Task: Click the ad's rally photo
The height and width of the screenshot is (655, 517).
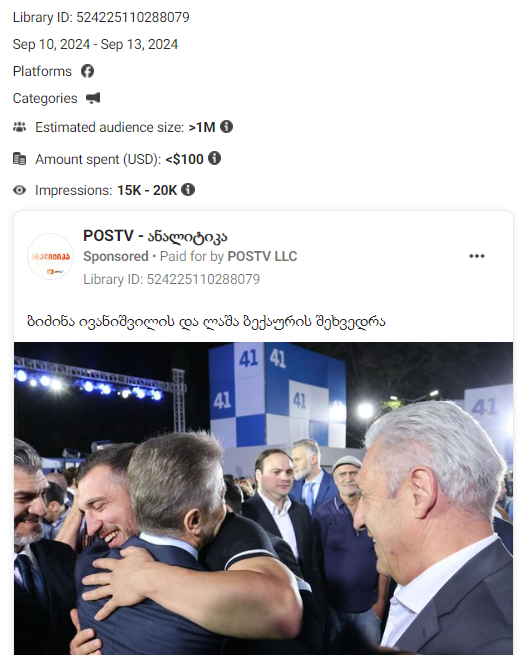Action: 264,498
